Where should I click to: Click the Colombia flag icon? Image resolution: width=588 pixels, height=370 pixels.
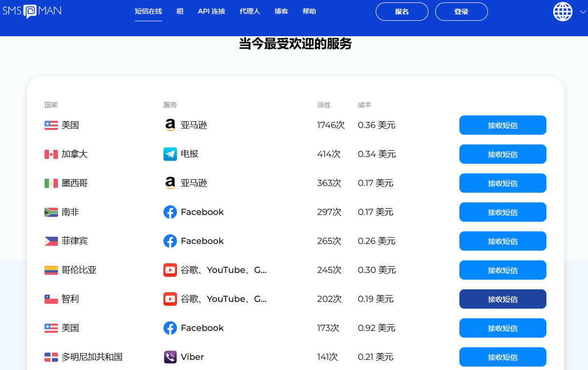[x=51, y=270]
